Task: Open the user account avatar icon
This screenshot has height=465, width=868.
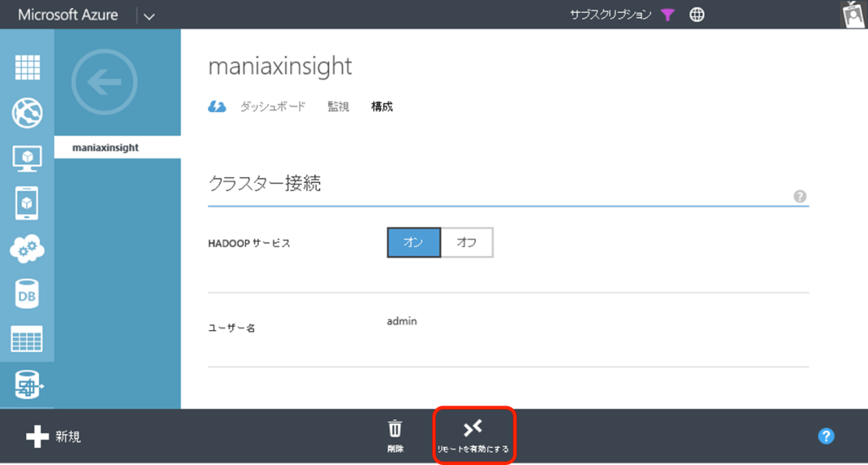Action: (x=853, y=15)
